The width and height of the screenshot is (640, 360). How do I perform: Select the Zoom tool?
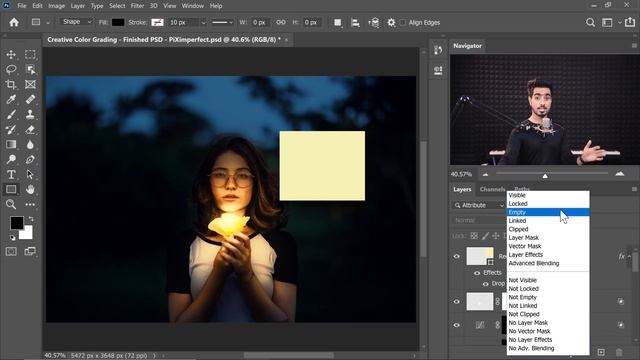[x=11, y=204]
